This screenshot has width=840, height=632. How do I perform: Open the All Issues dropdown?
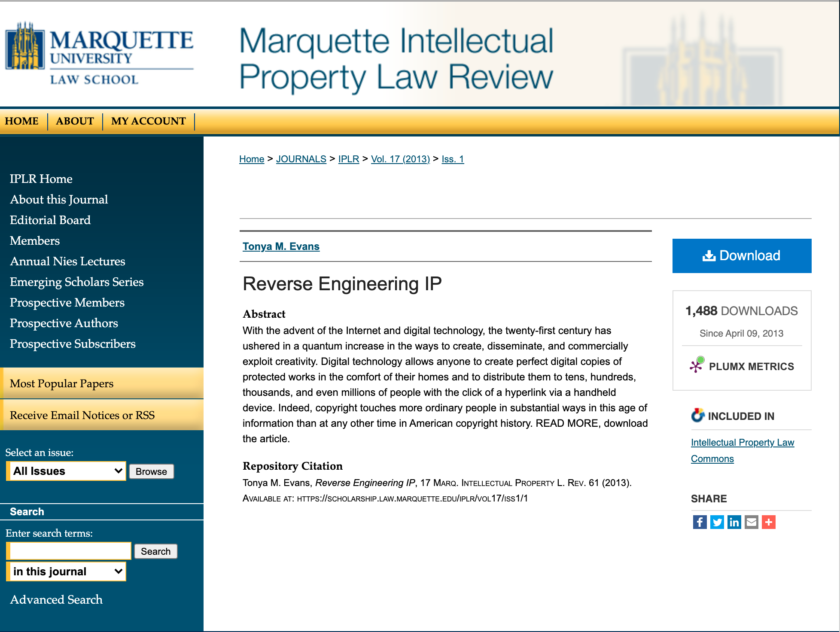pyautogui.click(x=66, y=471)
